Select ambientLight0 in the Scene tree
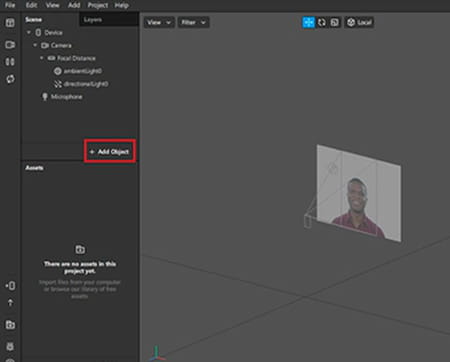The width and height of the screenshot is (450, 362). tap(83, 71)
